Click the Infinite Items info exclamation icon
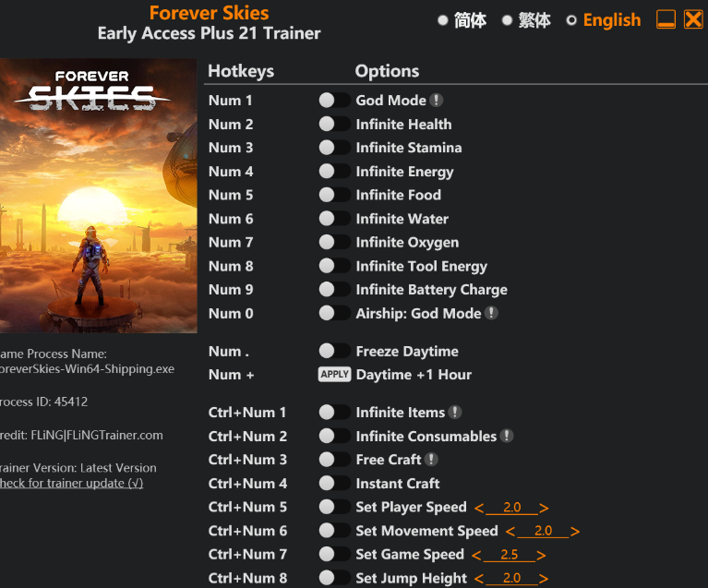 [x=455, y=412]
